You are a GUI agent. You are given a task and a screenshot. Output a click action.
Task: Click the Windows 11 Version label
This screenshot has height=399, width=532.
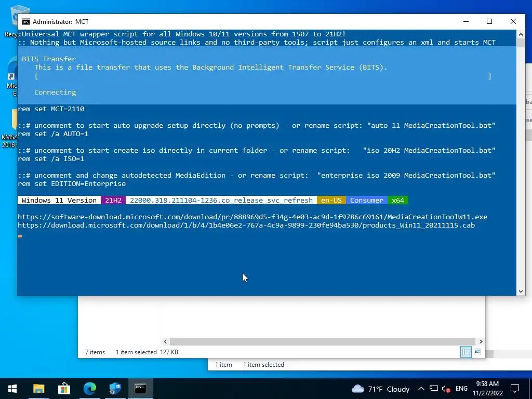[x=59, y=201]
